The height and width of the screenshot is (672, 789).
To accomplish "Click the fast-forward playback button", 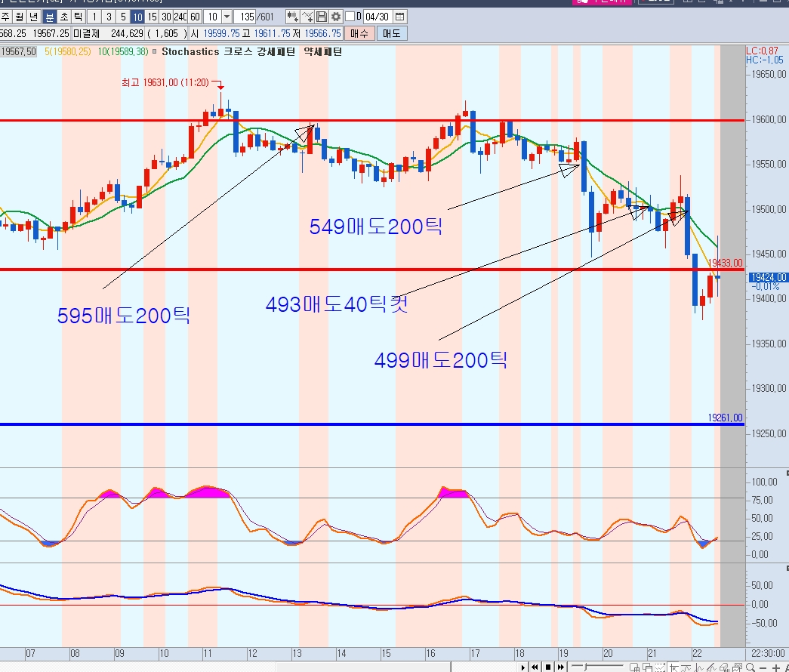I will point(560,667).
